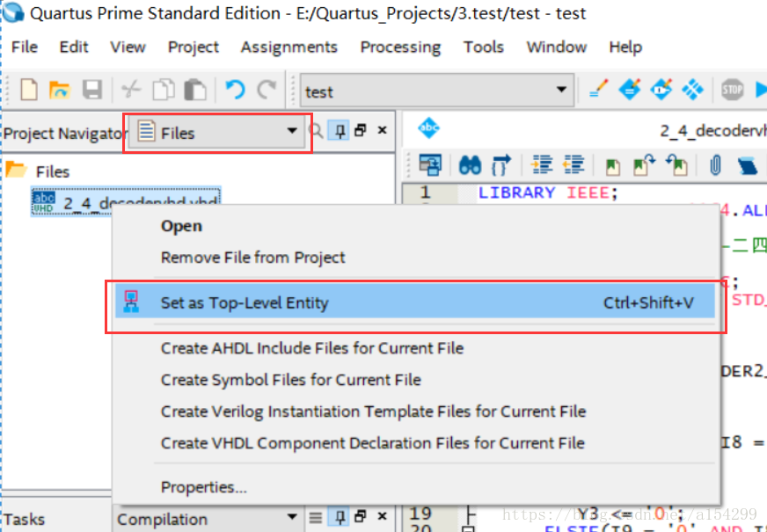The height and width of the screenshot is (532, 767).
Task: Close the Tasks panel
Action: point(383,516)
